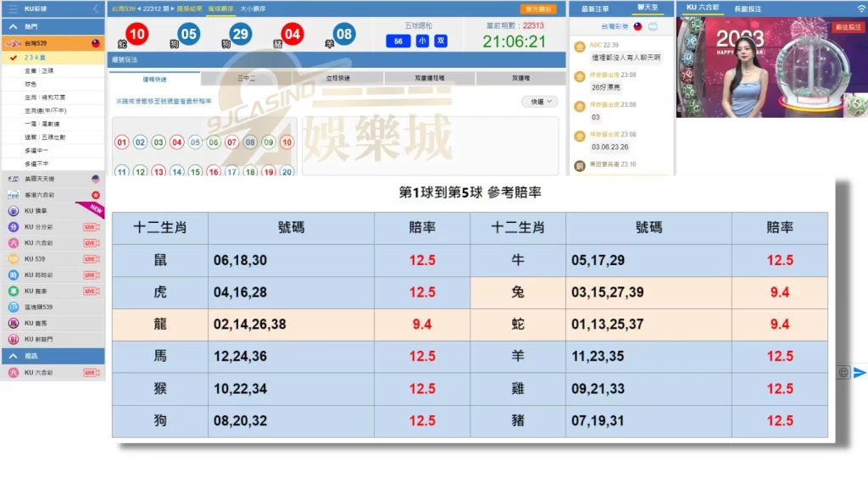Image resolution: width=868 pixels, height=488 pixels.
Task: Click the 香港六合彩 lottery icon
Action: [13, 194]
